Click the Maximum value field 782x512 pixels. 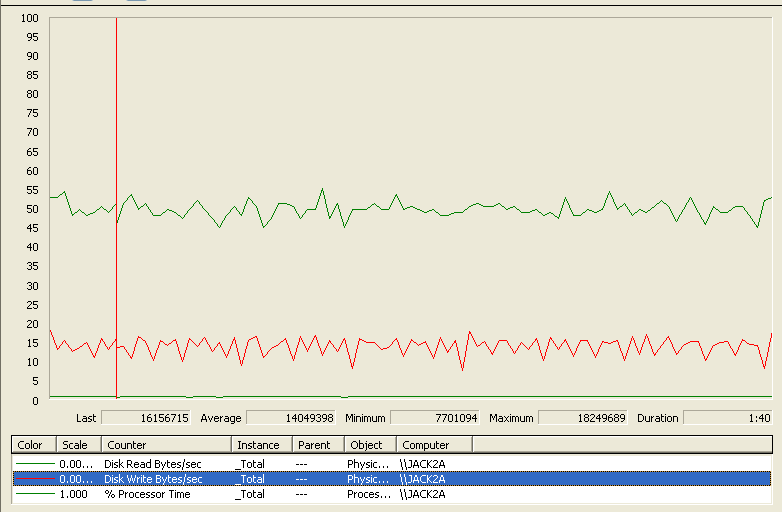point(583,418)
